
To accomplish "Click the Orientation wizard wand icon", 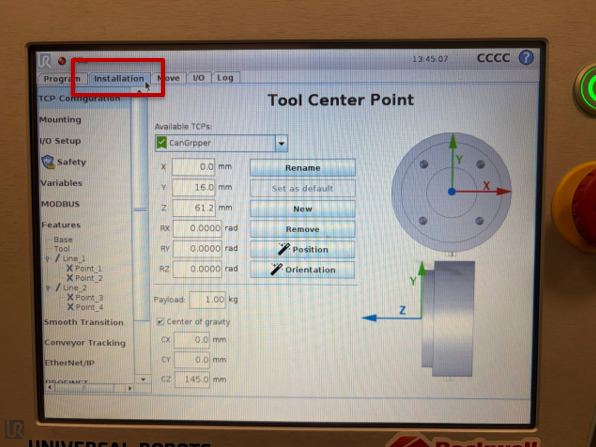I will tap(276, 269).
